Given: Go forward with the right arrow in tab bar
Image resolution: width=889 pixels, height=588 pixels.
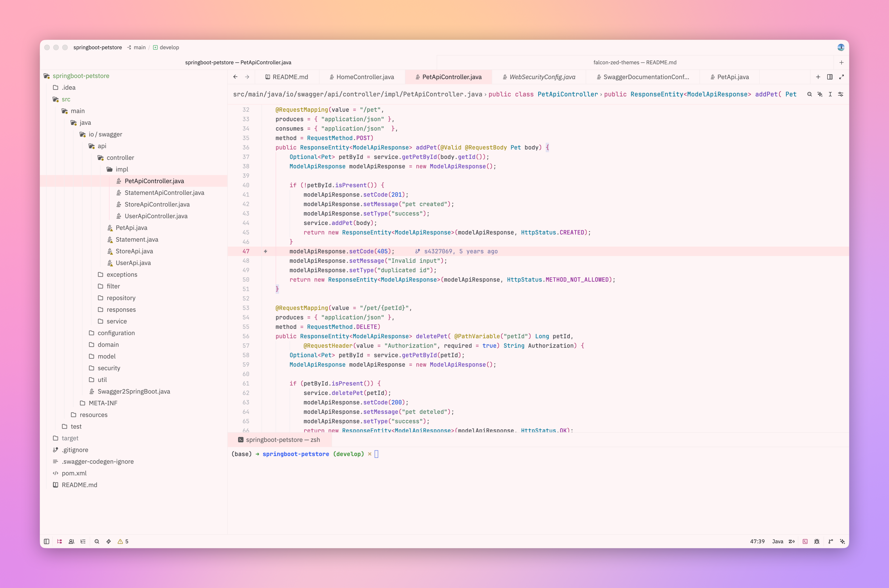Looking at the screenshot, I should pos(247,77).
